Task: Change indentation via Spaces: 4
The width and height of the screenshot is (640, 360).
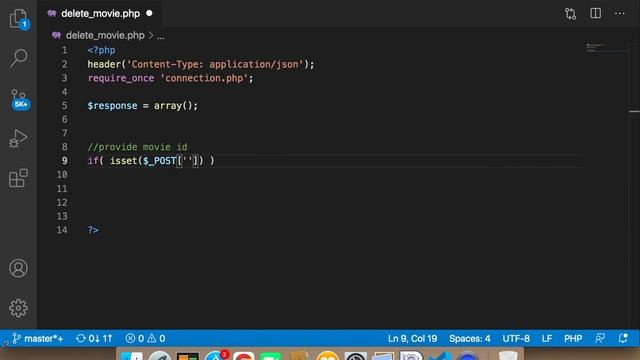Action: coord(469,338)
